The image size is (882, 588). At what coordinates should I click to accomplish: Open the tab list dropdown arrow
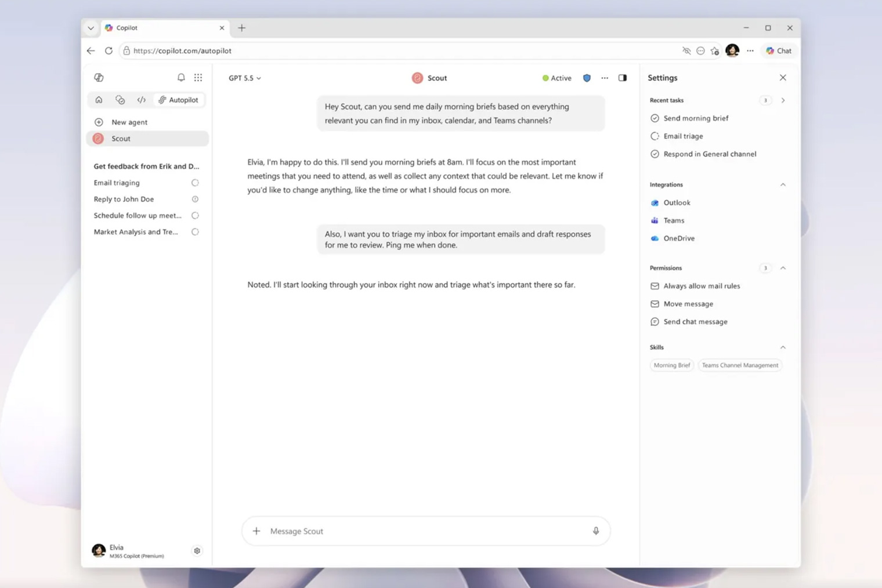point(91,28)
